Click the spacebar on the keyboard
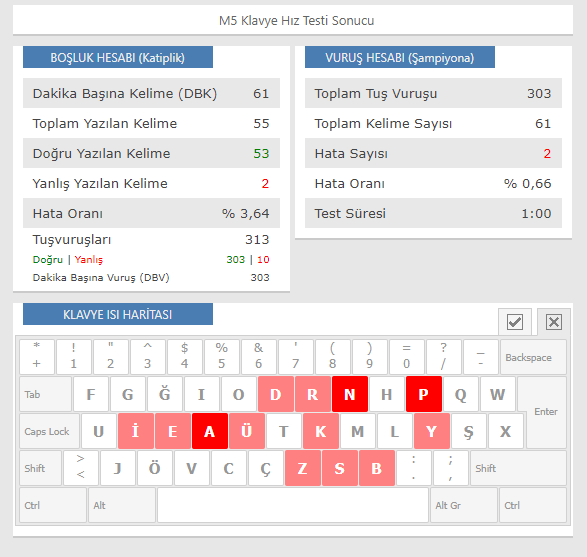 point(293,505)
